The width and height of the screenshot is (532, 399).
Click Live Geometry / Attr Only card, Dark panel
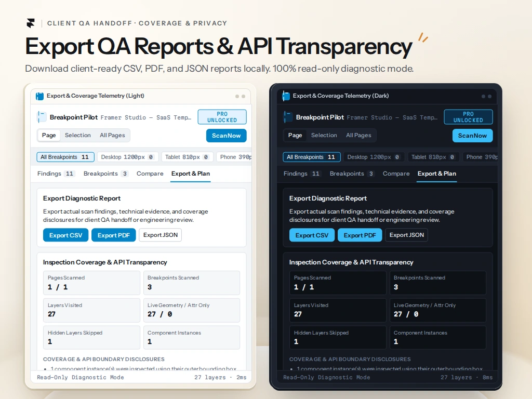pyautogui.click(x=437, y=310)
